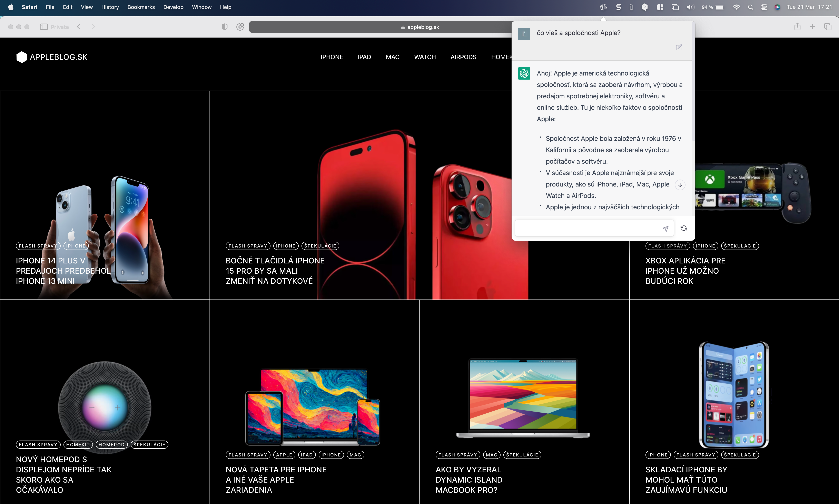Viewport: 839px width, 504px height.
Task: Open the History menu
Action: pyautogui.click(x=110, y=7)
